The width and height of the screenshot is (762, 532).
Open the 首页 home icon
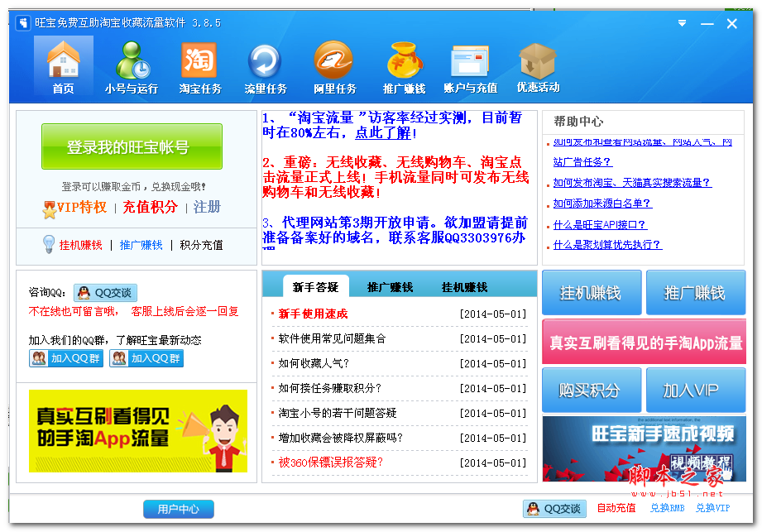pos(64,66)
